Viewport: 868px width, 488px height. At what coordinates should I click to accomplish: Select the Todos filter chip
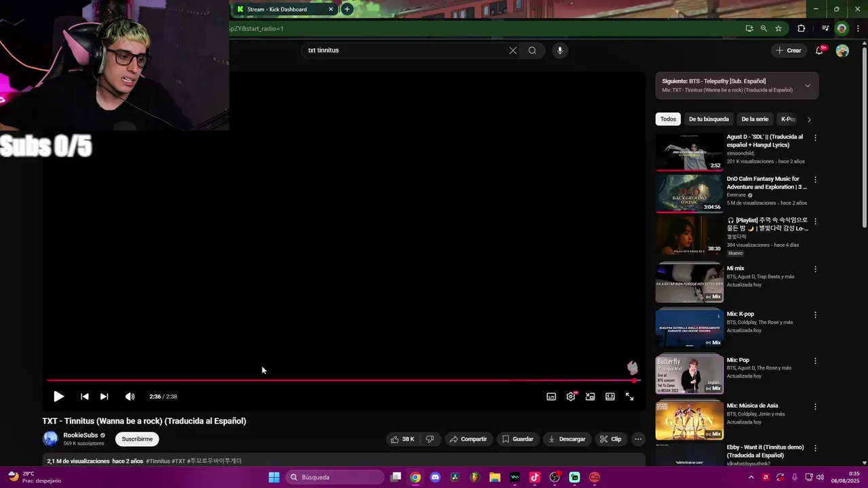[668, 119]
